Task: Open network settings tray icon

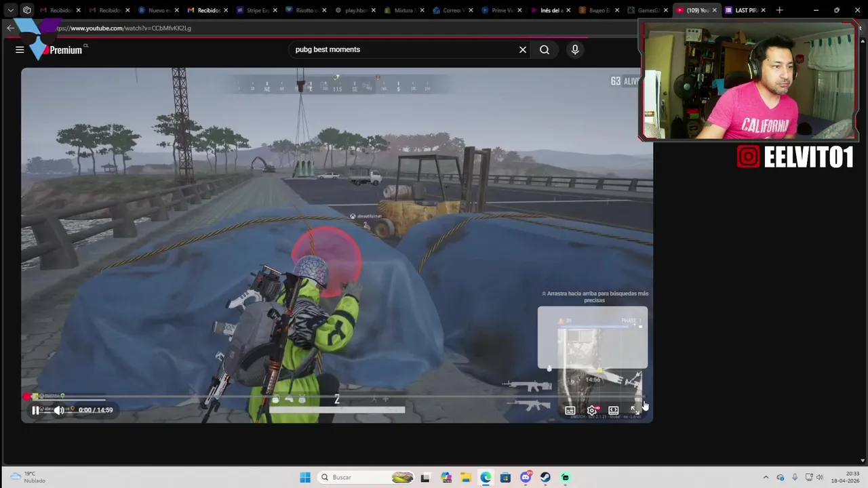Action: [808, 477]
